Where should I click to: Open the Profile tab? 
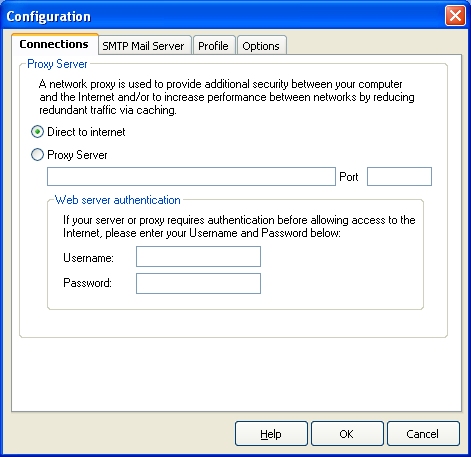(214, 45)
